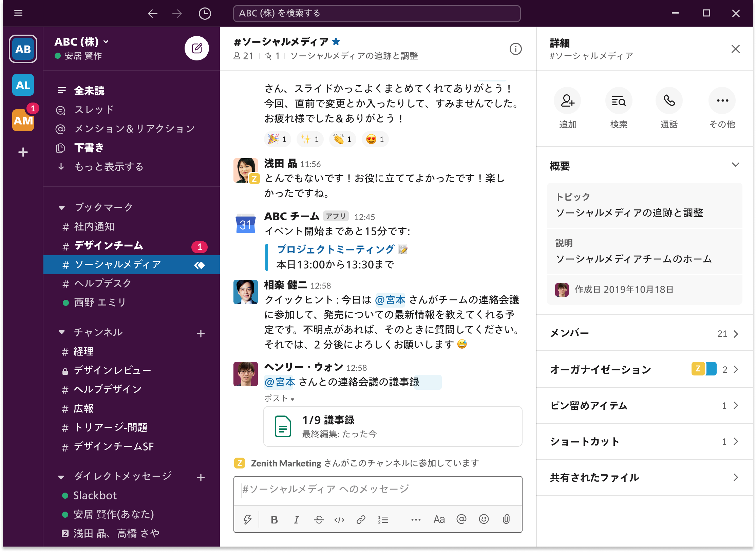Image resolution: width=756 pixels, height=552 pixels.
Task: Toggle strikethrough formatting
Action: 319,519
